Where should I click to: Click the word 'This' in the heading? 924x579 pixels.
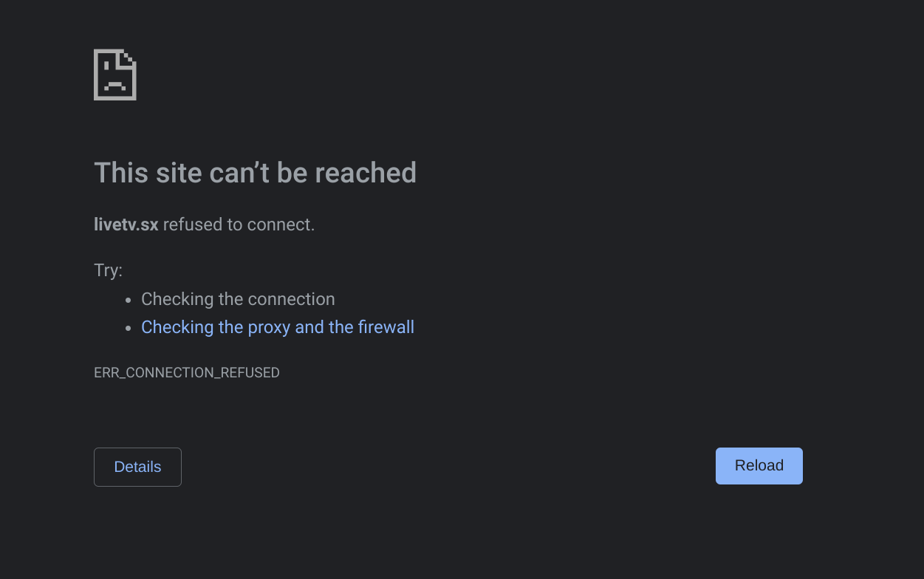click(x=121, y=173)
